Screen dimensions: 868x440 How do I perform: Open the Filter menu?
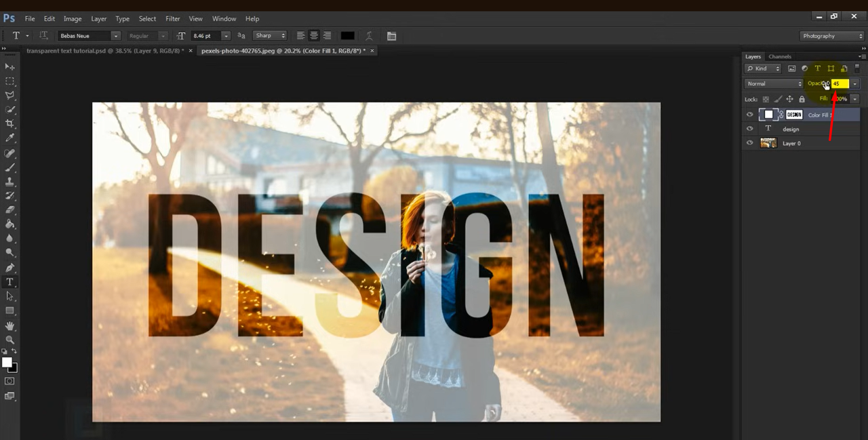point(173,18)
